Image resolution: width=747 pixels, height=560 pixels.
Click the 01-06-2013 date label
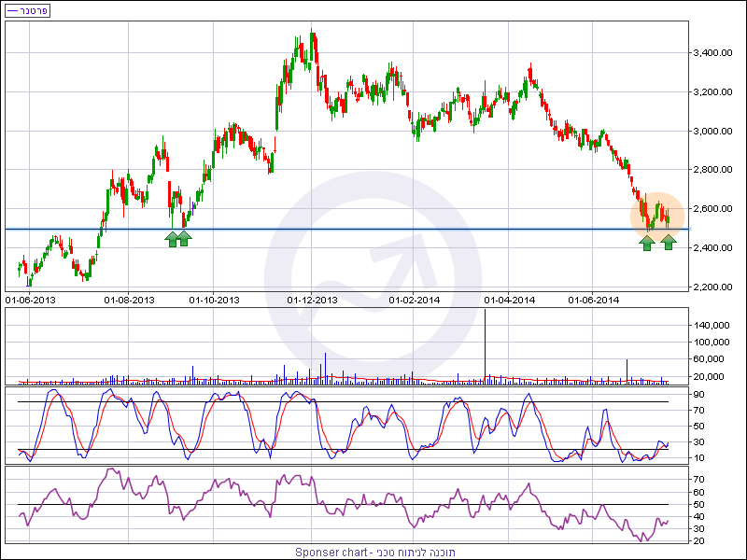31,300
